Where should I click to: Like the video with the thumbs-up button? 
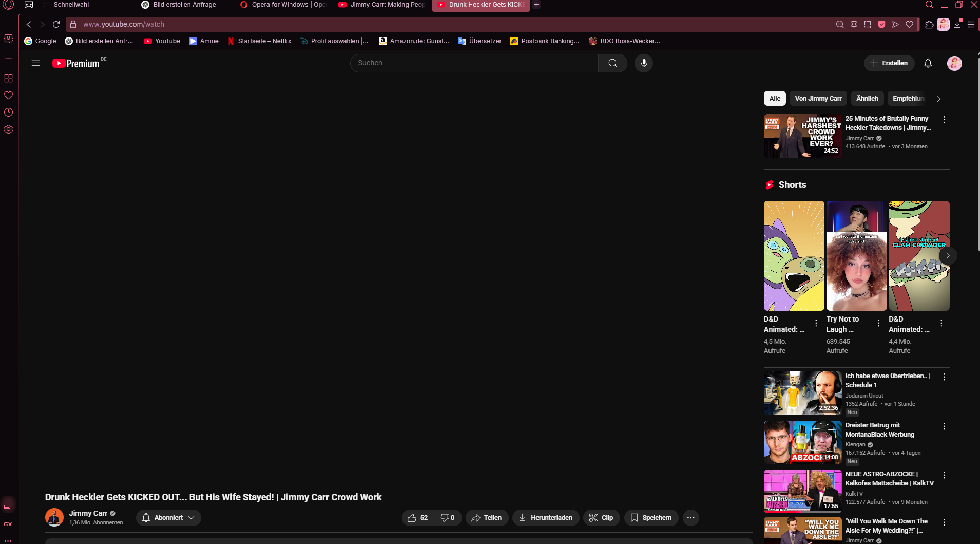click(x=417, y=518)
